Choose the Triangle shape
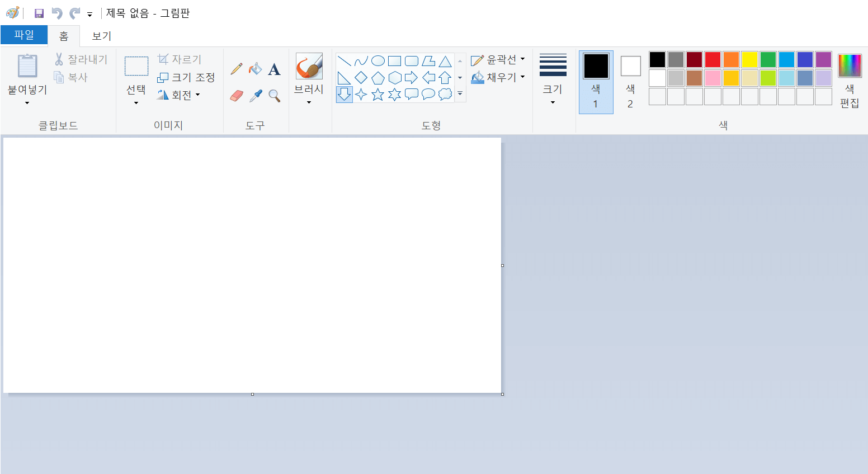868x474 pixels. (445, 61)
